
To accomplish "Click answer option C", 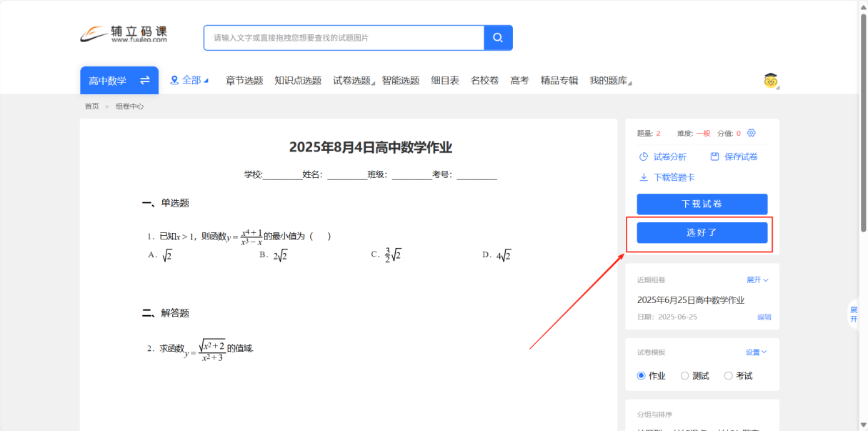I will point(386,254).
